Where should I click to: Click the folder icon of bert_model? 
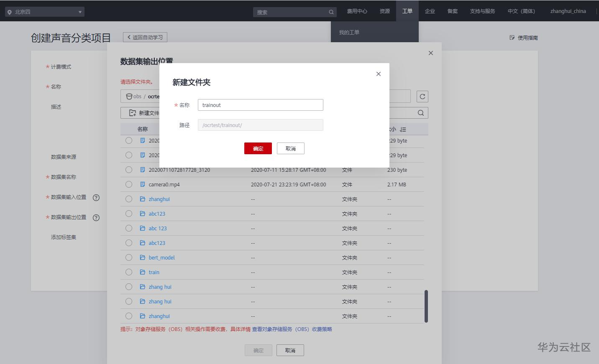tap(143, 257)
